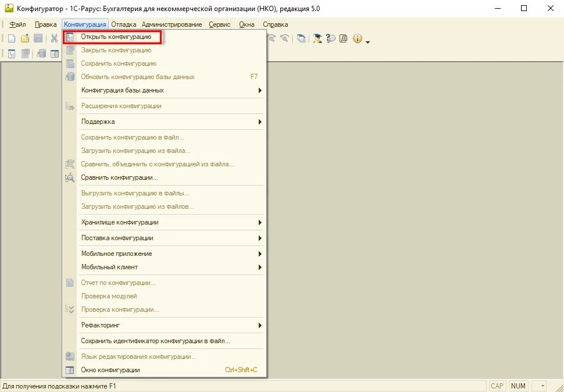This screenshot has height=392, width=564.
Task: Click the Configuration window toolbar icon
Action: pyautogui.click(x=55, y=54)
